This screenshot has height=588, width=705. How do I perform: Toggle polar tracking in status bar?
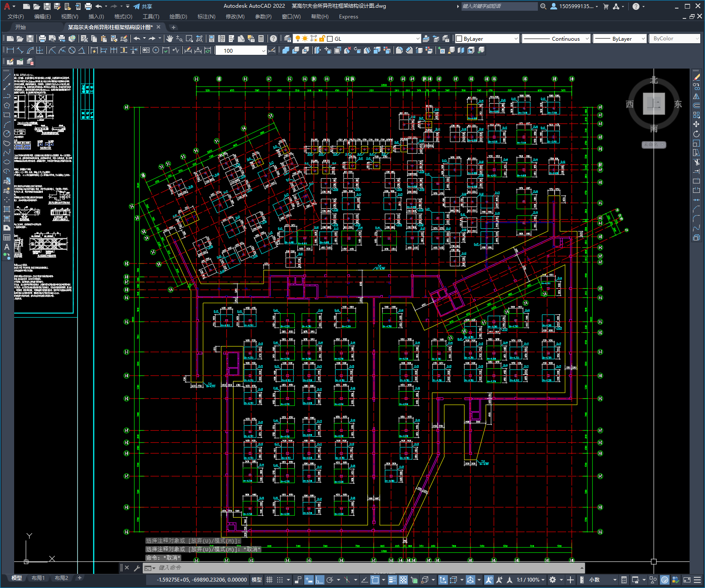330,579
